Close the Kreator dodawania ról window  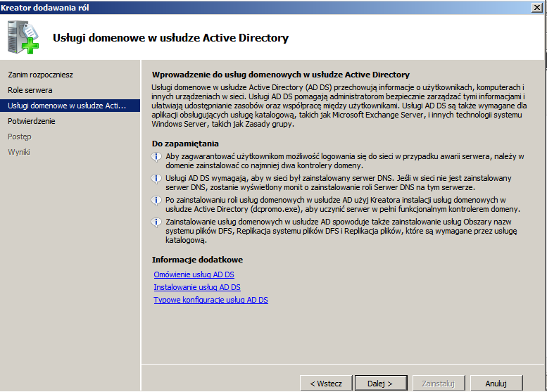[x=537, y=7]
